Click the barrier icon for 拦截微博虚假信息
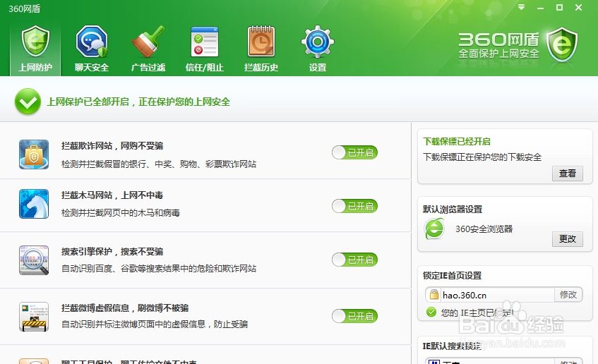Viewport: 598px width, 364px height. (34, 317)
